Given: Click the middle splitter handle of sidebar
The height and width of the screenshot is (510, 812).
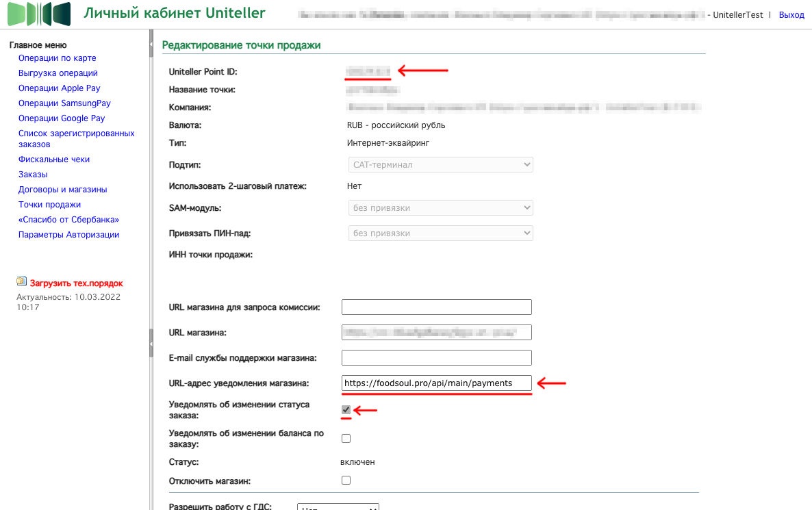Looking at the screenshot, I should coord(151,342).
